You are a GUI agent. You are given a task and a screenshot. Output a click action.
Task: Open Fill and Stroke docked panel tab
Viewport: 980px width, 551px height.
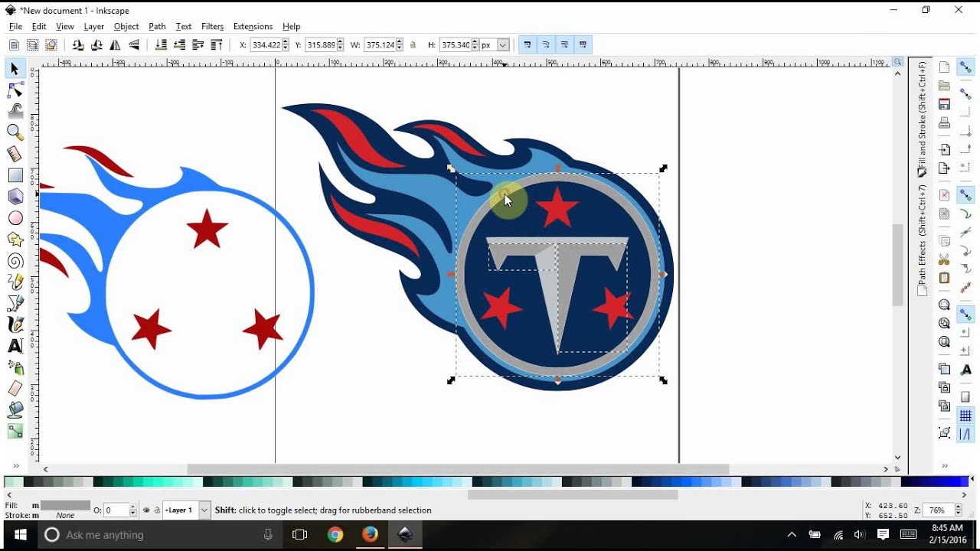pos(923,119)
